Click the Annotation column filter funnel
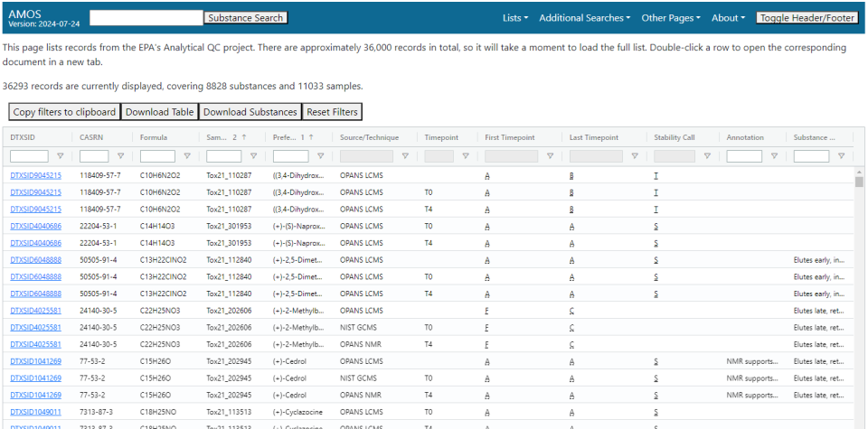 click(773, 156)
